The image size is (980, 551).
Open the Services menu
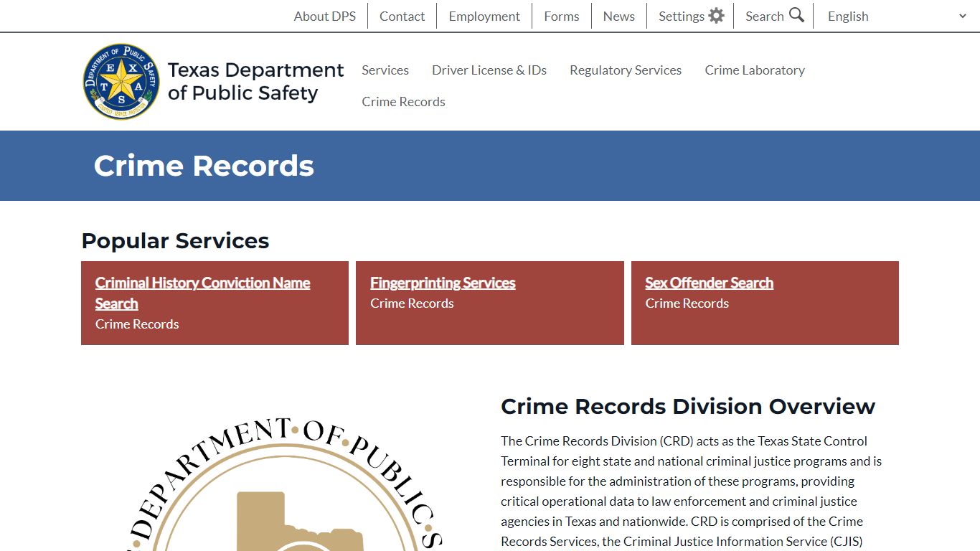[x=385, y=70]
